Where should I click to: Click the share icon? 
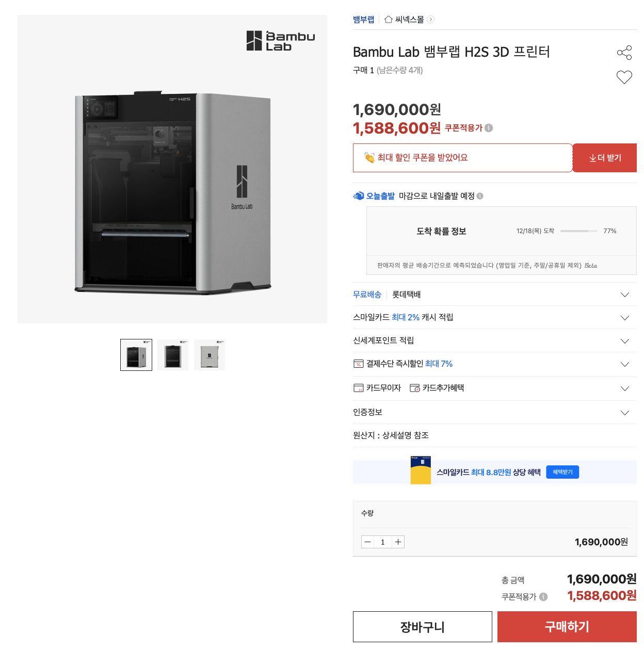pos(624,53)
